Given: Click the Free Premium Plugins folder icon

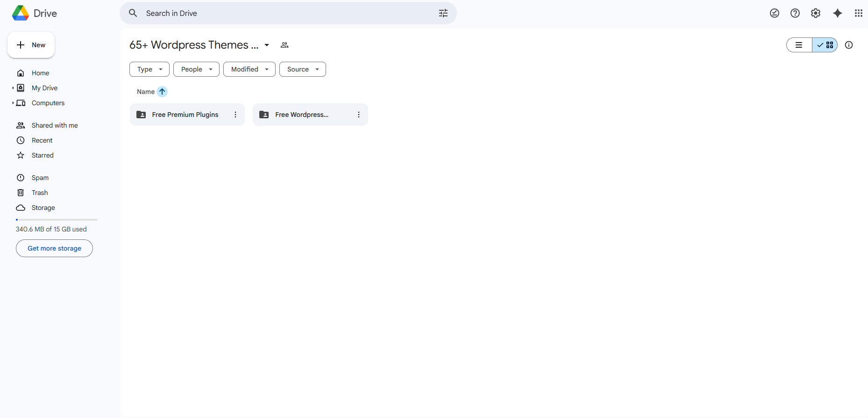Looking at the screenshot, I should 141,115.
